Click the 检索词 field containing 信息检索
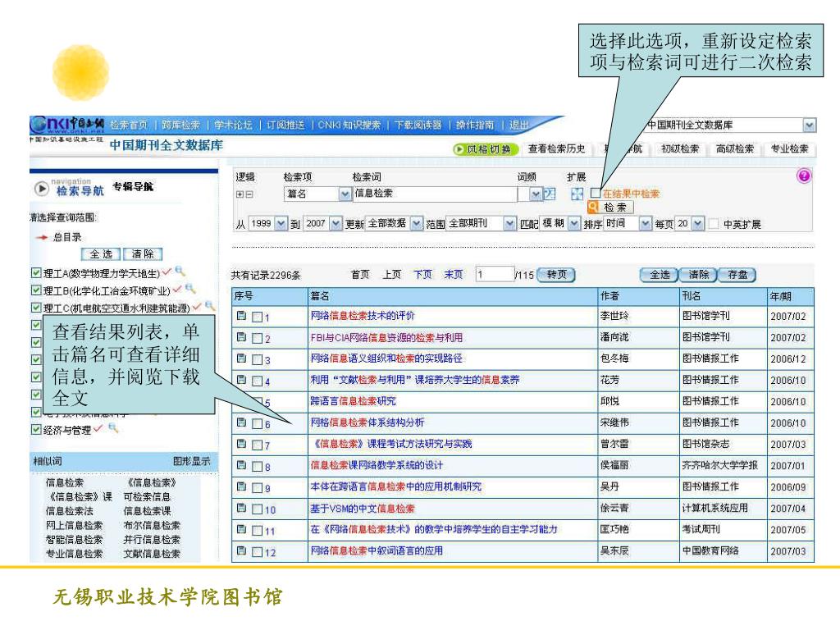The image size is (840, 630). coord(435,194)
